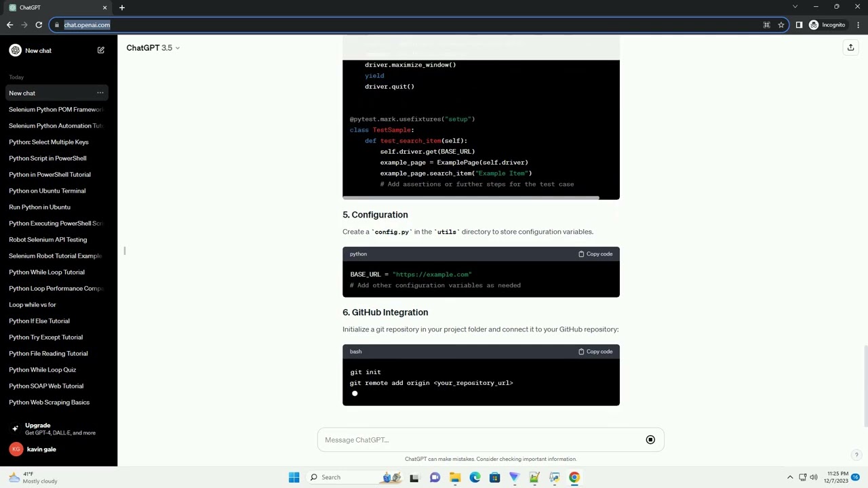This screenshot has height=488, width=868.
Task: Stop generating with the stop button
Action: [x=650, y=440]
